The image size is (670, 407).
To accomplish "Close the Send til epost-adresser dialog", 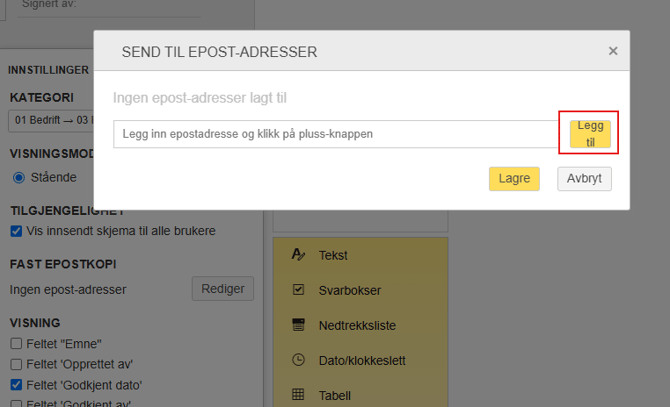I will [613, 51].
